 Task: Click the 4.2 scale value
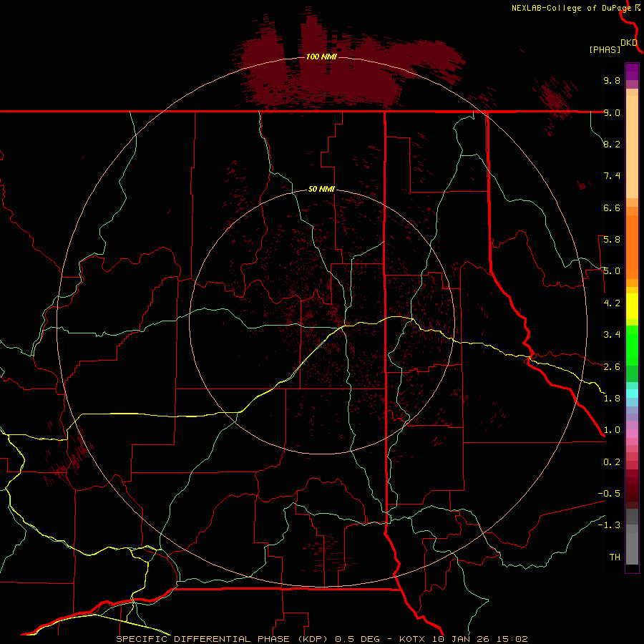point(612,303)
